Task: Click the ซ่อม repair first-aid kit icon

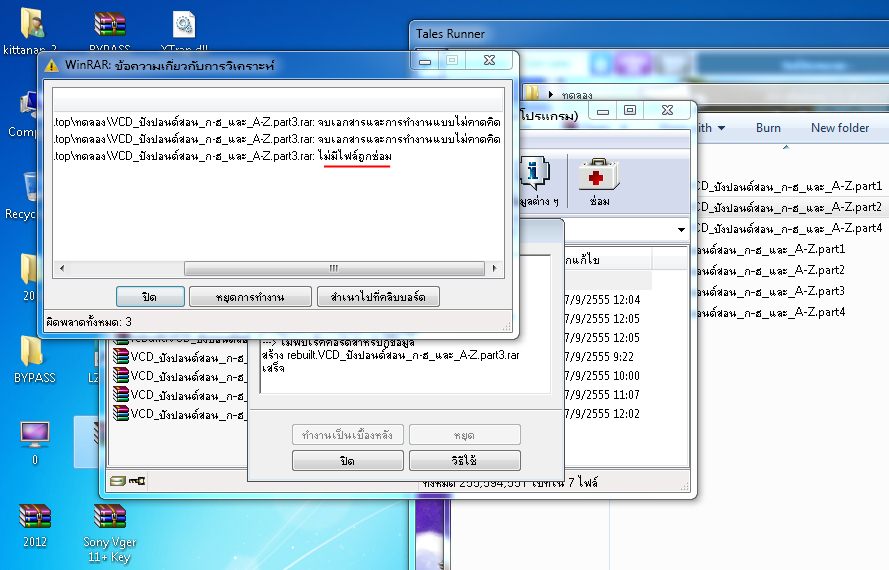Action: (x=599, y=181)
